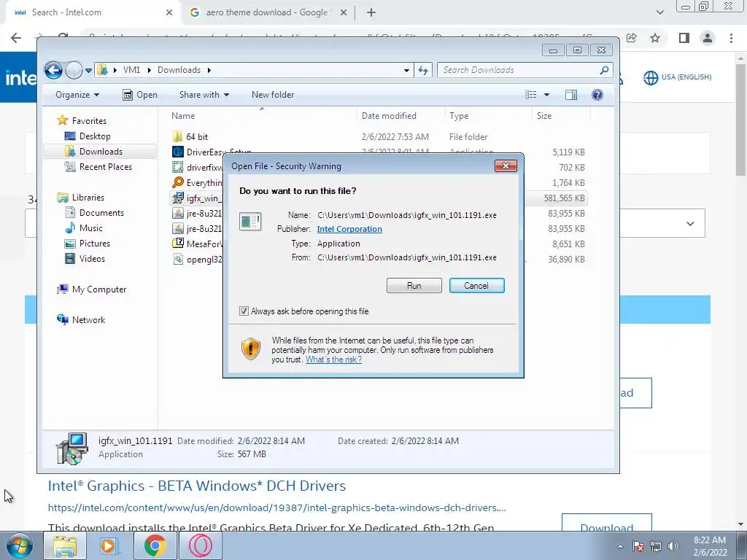Image resolution: width=747 pixels, height=560 pixels.
Task: Open a new Chrome tab with plus button
Action: point(371,12)
